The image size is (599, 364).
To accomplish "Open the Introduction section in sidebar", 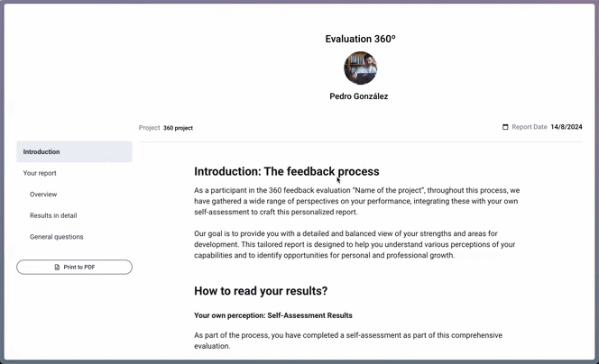I will click(x=41, y=152).
